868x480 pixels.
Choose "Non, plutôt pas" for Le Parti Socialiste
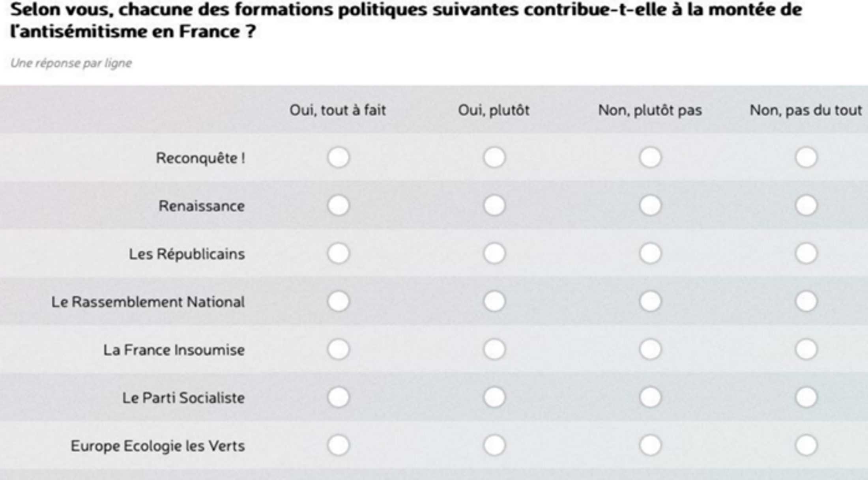(x=650, y=397)
